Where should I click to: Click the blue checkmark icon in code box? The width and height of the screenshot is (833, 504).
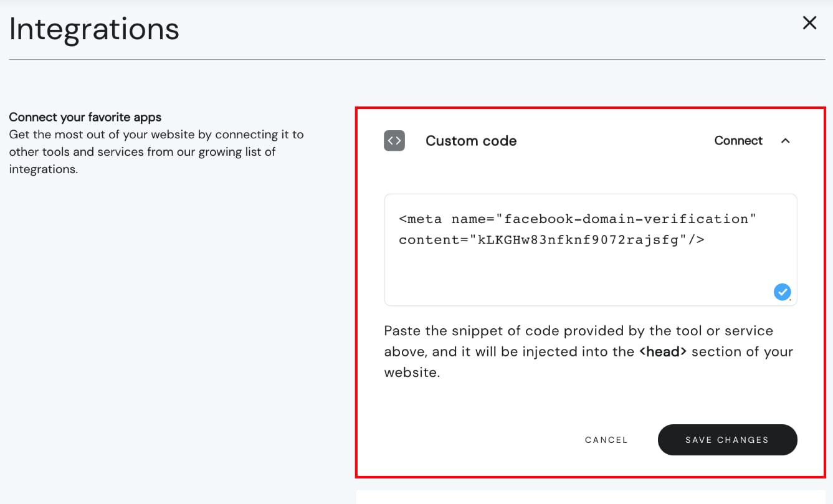click(782, 292)
